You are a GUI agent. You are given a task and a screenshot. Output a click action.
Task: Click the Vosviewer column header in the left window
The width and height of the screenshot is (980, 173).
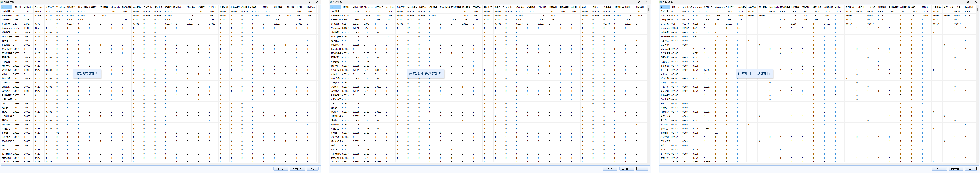click(x=61, y=7)
